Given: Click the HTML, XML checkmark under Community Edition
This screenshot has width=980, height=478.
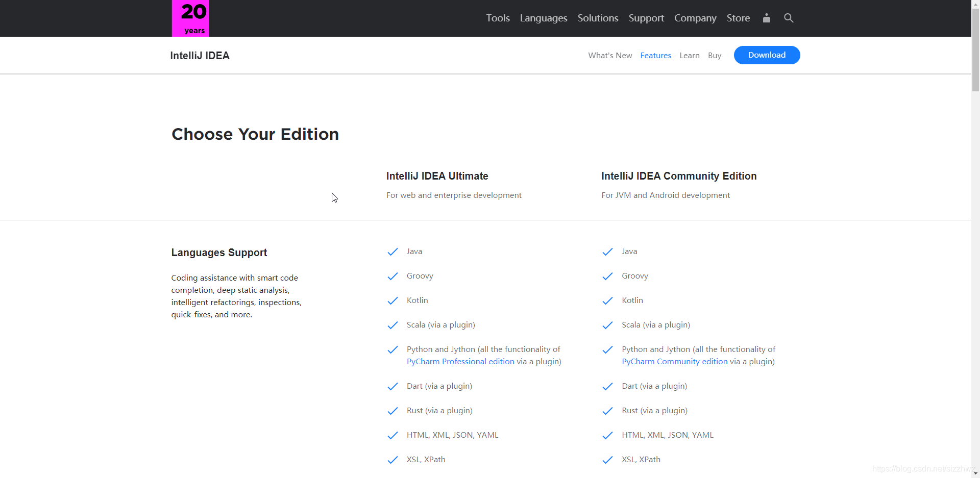Looking at the screenshot, I should 607,435.
